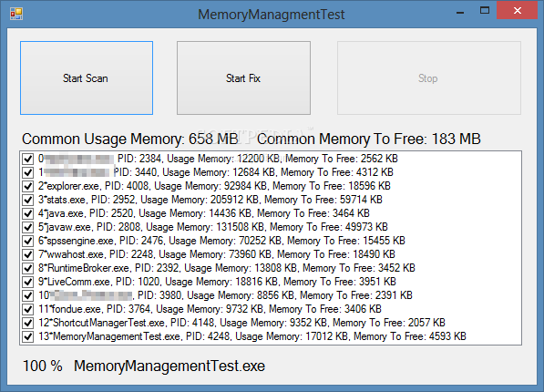This screenshot has height=392, width=544.
Task: Click the Start Fix button
Action: click(243, 77)
